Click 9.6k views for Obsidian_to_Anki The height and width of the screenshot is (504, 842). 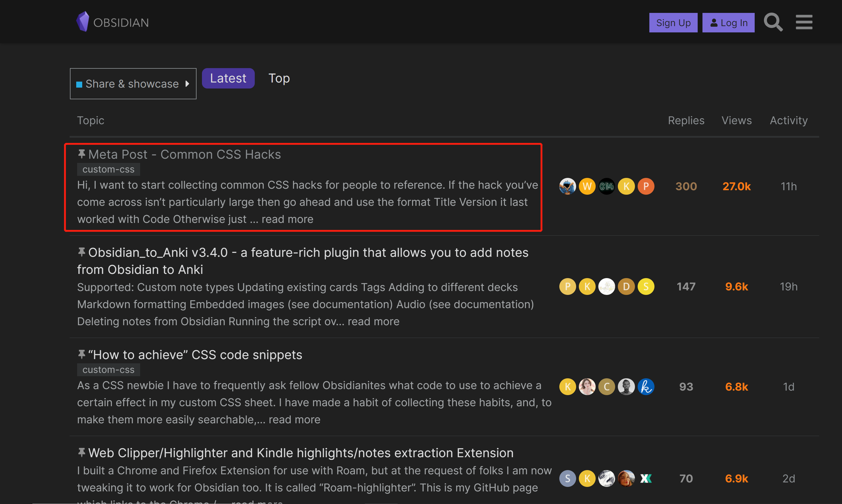736,286
